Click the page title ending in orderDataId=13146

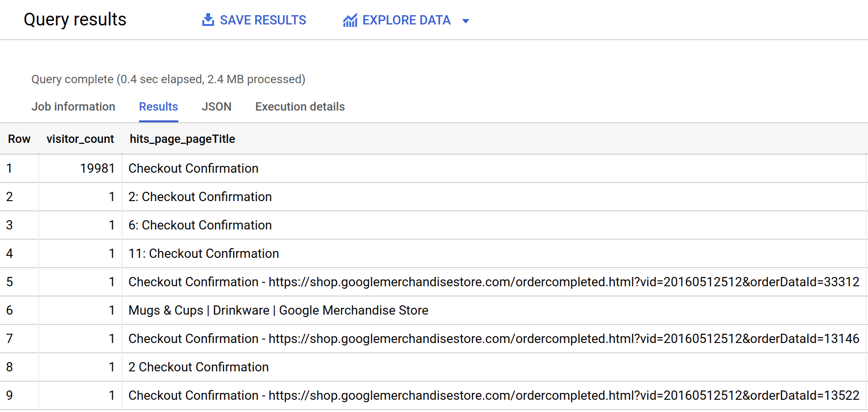[494, 339]
